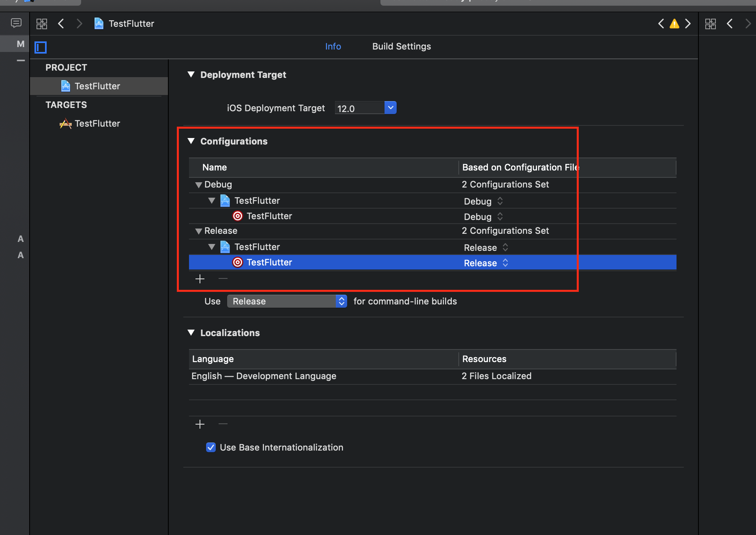The width and height of the screenshot is (756, 535).
Task: Jump to previous issue arrow
Action: point(661,24)
